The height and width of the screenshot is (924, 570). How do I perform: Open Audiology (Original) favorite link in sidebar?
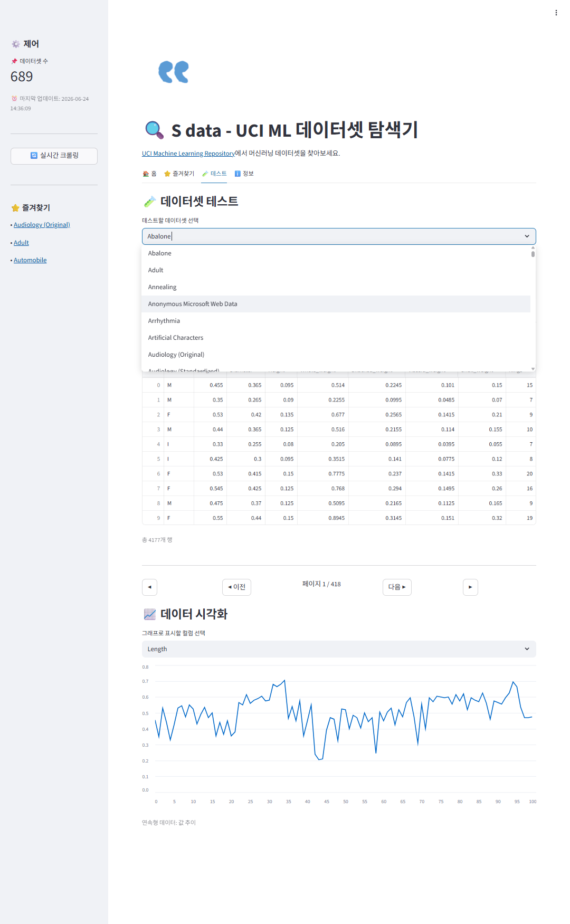point(42,225)
